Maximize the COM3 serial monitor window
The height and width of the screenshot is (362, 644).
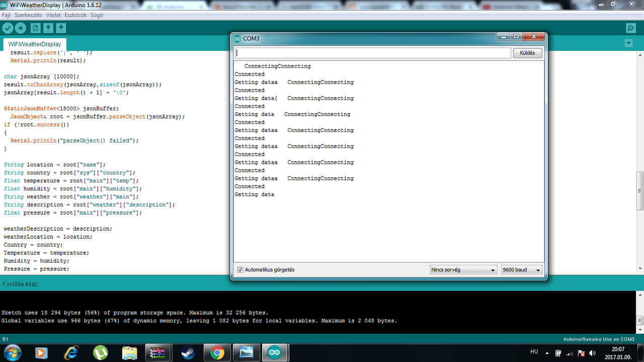point(516,37)
